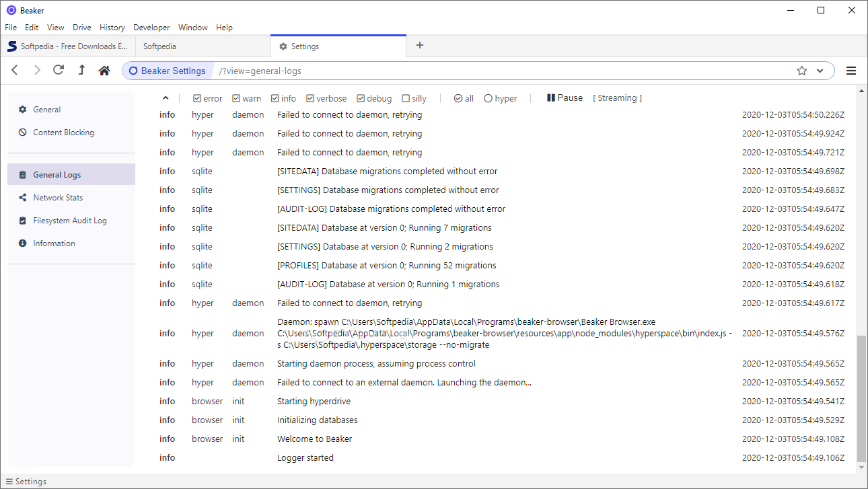The width and height of the screenshot is (868, 489).
Task: Open the dropdown arrow in address bar
Action: point(820,71)
